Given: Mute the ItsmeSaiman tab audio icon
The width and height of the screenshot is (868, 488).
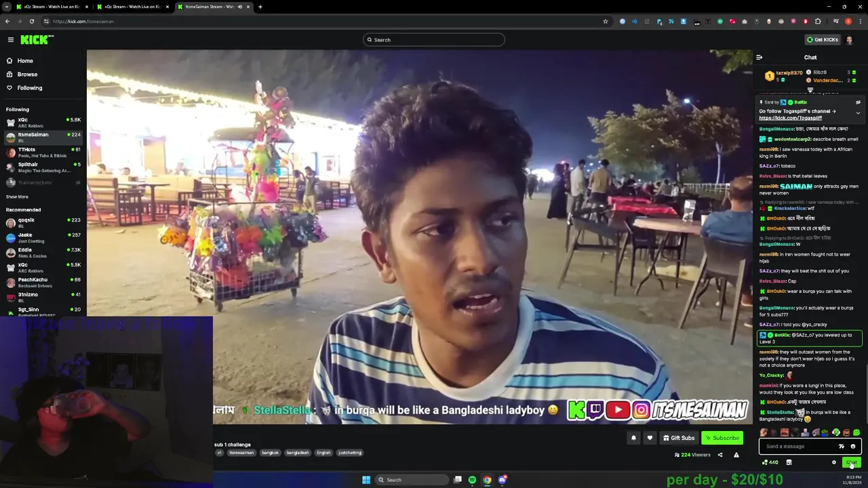Looking at the screenshot, I should 239,7.
